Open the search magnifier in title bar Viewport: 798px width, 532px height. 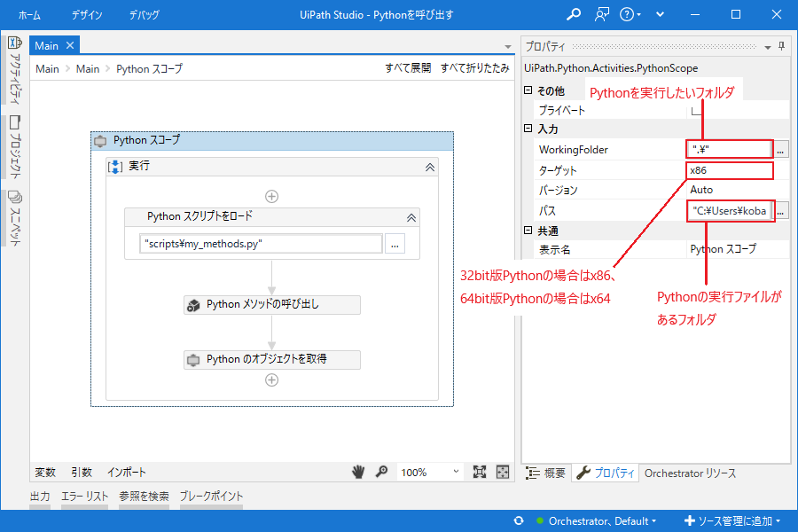(574, 14)
